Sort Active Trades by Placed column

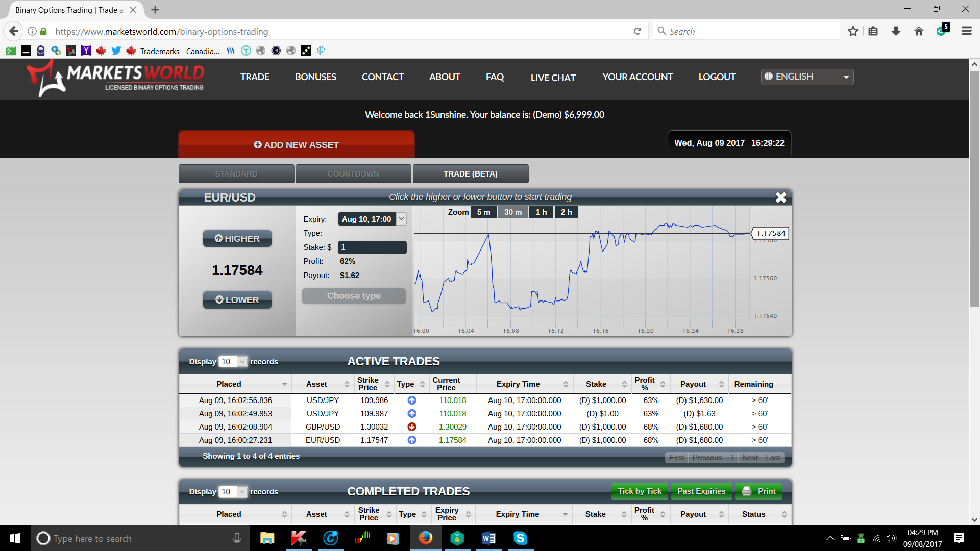click(x=235, y=384)
